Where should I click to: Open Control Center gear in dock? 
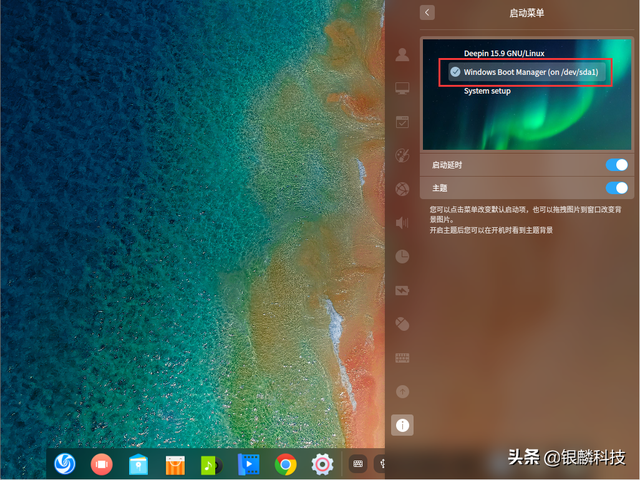pyautogui.click(x=322, y=464)
